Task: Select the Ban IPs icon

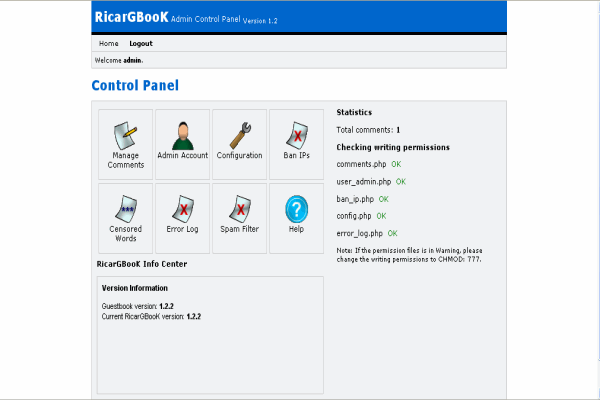Action: pyautogui.click(x=296, y=133)
